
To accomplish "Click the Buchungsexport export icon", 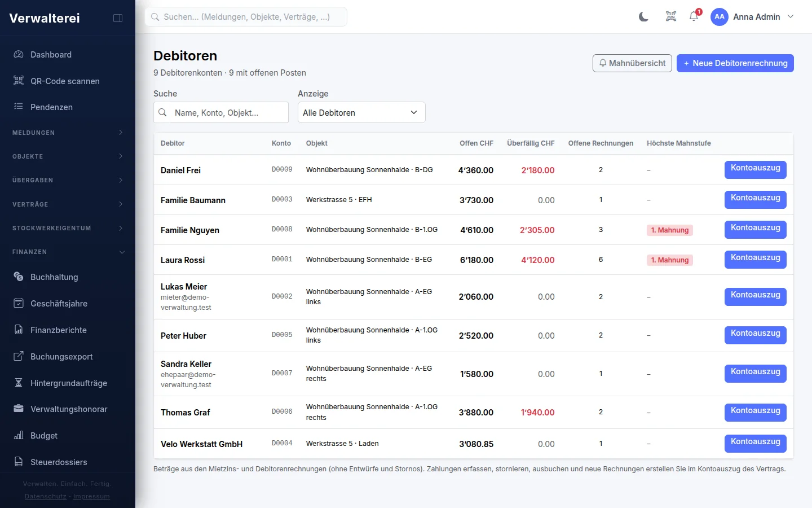I will (19, 356).
